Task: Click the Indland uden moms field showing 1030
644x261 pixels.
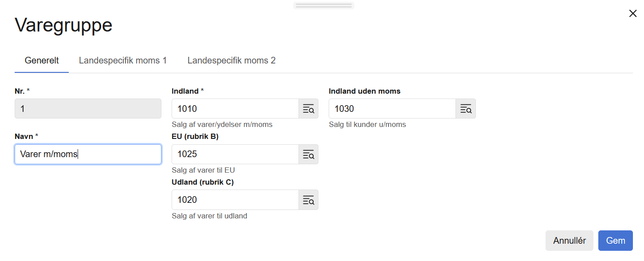Action: pyautogui.click(x=392, y=109)
